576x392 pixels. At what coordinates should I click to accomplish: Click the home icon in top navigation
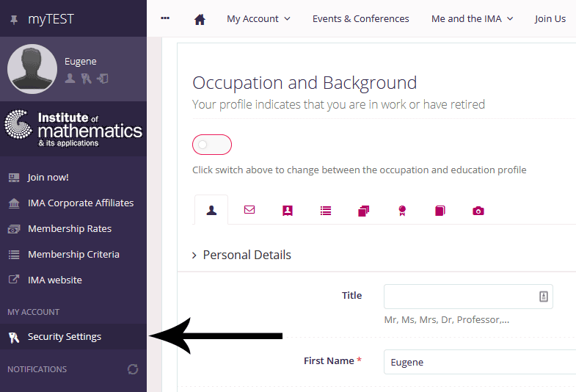[x=200, y=19]
